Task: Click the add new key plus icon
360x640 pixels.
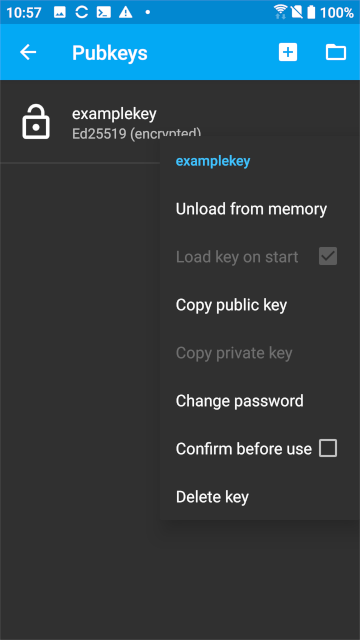Action: coord(288,52)
